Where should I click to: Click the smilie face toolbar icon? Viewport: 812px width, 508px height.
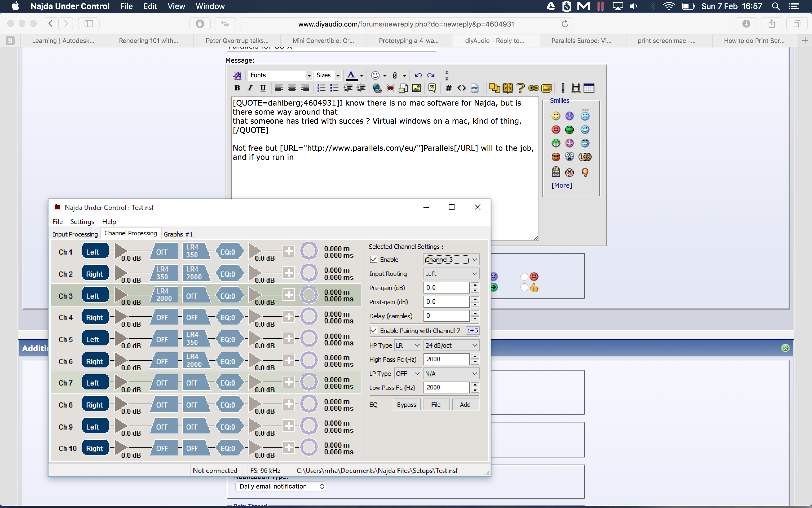coord(375,75)
